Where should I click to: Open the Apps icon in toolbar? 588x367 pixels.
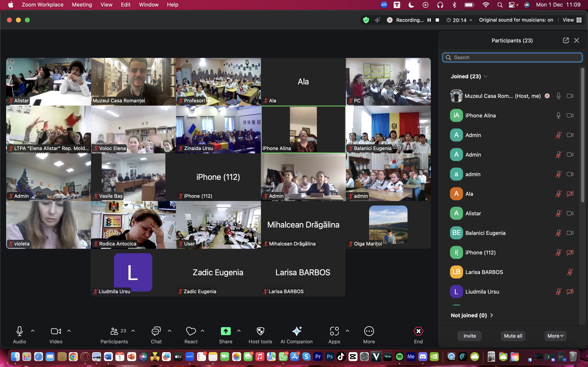coord(334,331)
